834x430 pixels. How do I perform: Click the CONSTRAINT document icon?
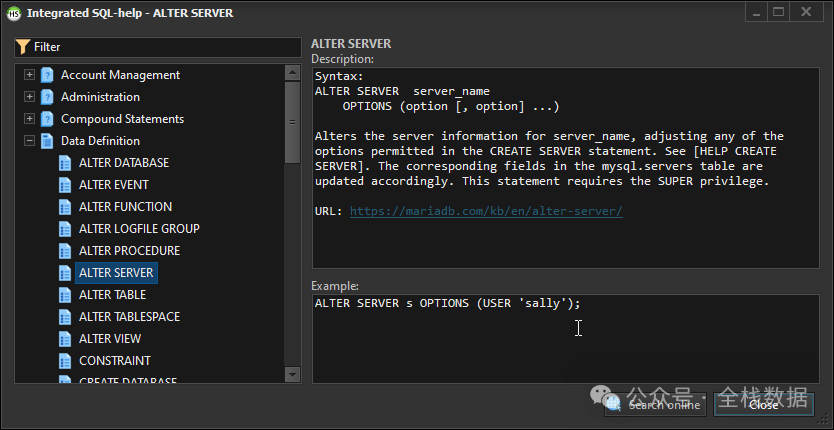66,361
